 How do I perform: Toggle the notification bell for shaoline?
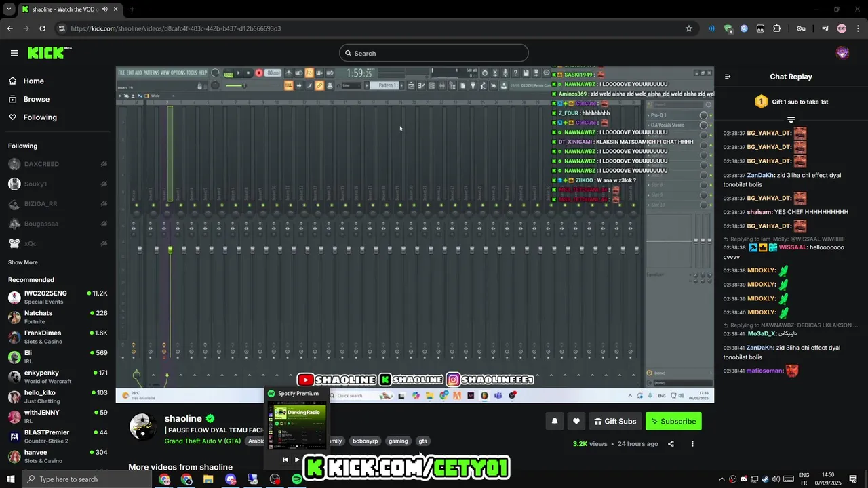click(554, 421)
